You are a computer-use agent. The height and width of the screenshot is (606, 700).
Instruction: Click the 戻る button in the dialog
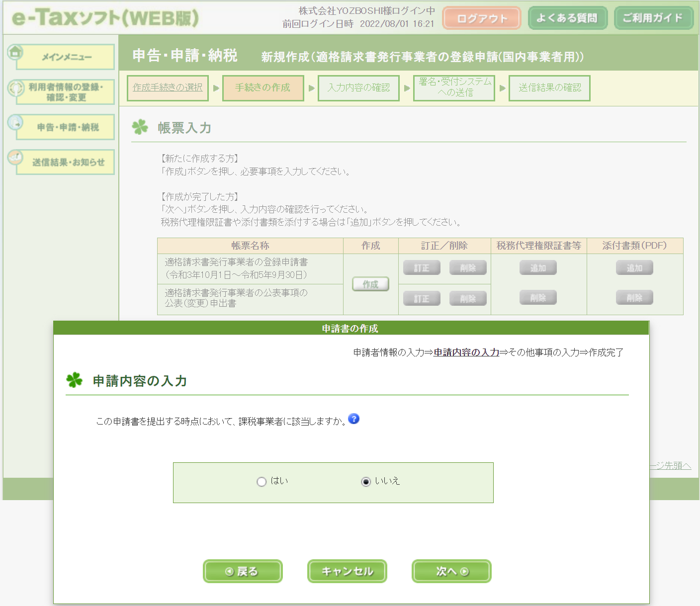[243, 571]
